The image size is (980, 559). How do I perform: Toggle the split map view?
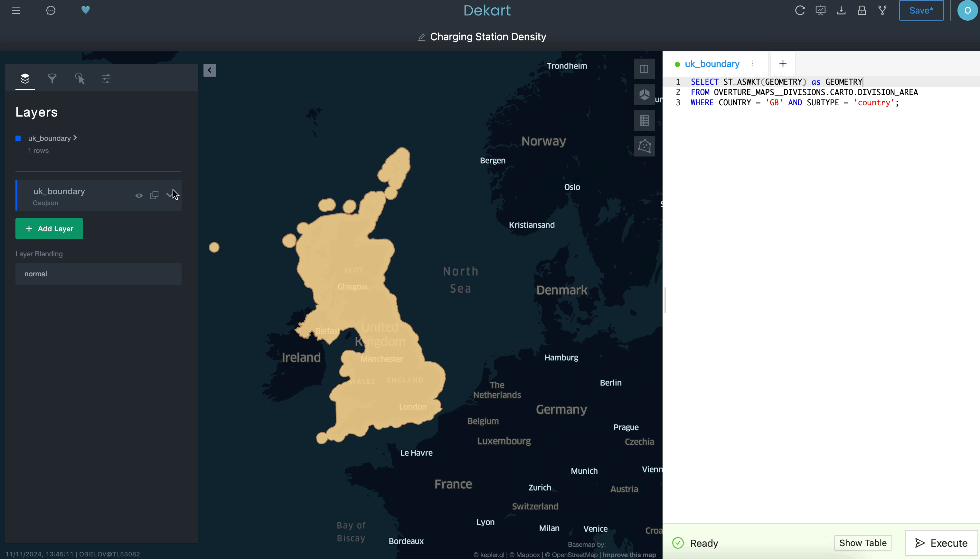click(x=645, y=69)
